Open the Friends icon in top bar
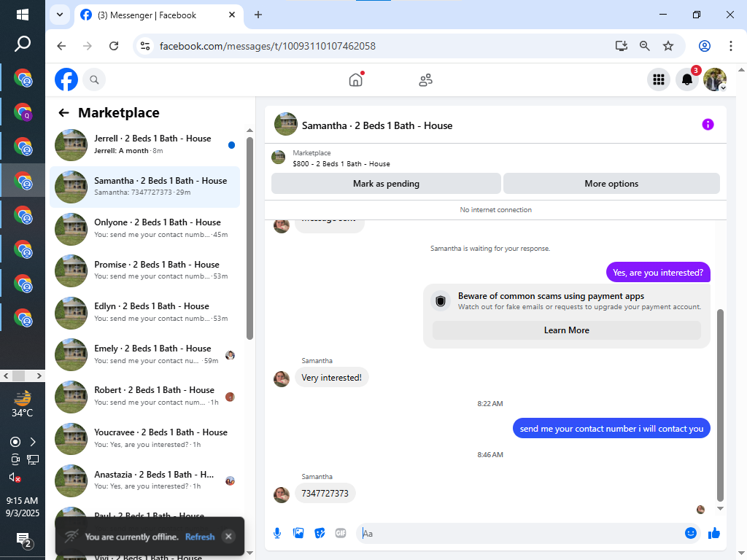The width and height of the screenshot is (747, 560). 425,79
